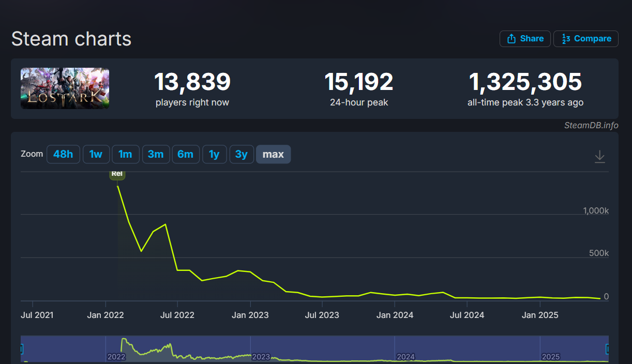
Task: Click the 2024 label in the navigator
Action: 405,357
